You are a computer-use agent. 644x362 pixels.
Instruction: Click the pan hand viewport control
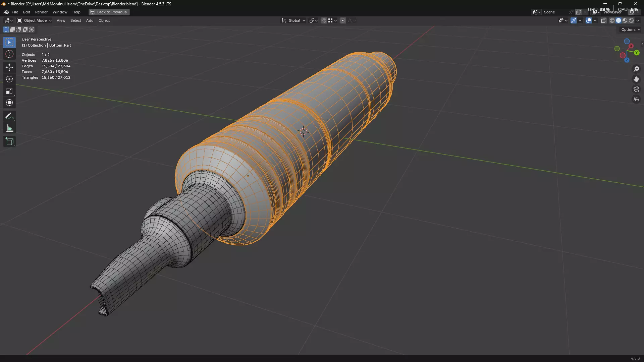click(636, 79)
